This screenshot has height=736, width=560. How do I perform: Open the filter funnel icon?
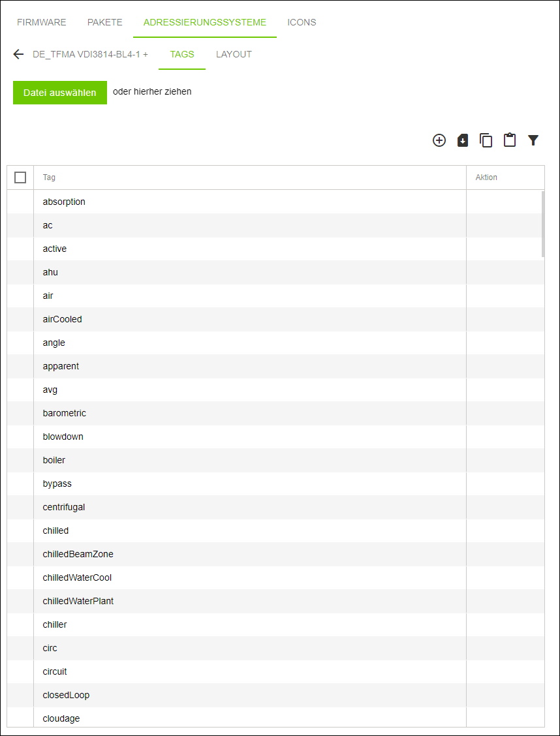pyautogui.click(x=533, y=140)
